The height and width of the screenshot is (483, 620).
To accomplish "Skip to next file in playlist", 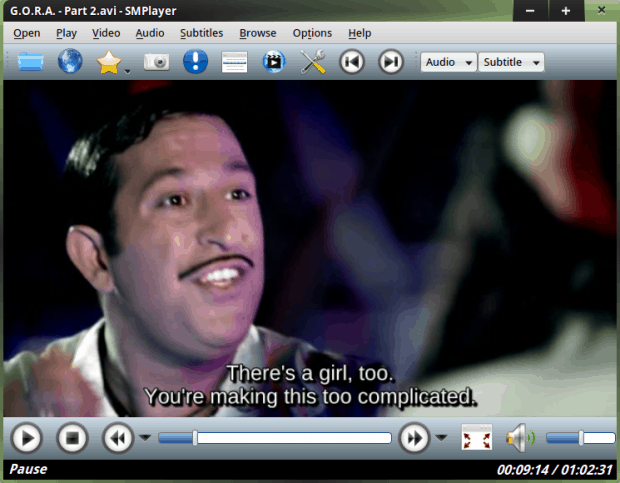I will (x=391, y=62).
